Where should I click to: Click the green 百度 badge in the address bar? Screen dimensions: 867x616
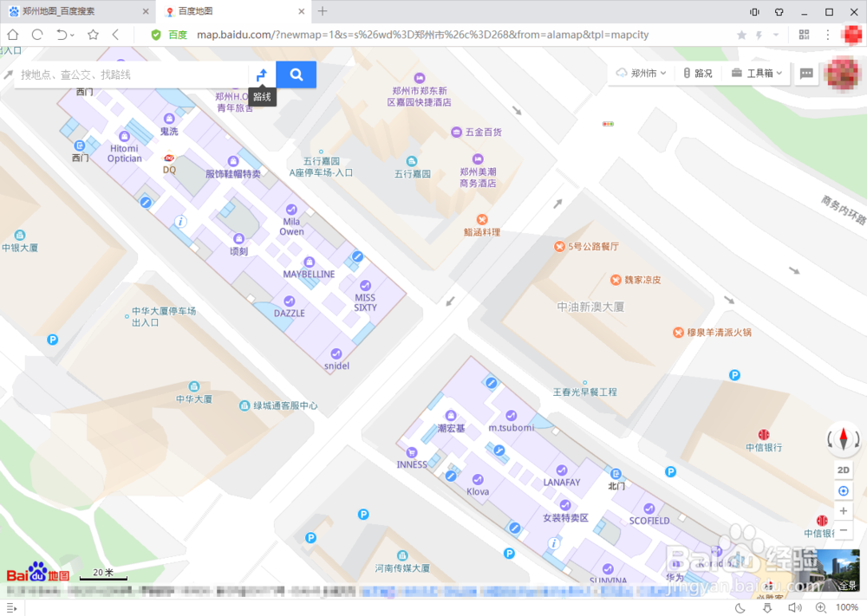(169, 35)
